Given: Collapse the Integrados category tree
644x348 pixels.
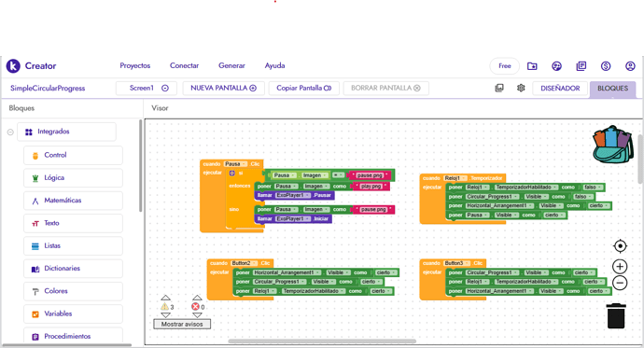Looking at the screenshot, I should (10, 132).
